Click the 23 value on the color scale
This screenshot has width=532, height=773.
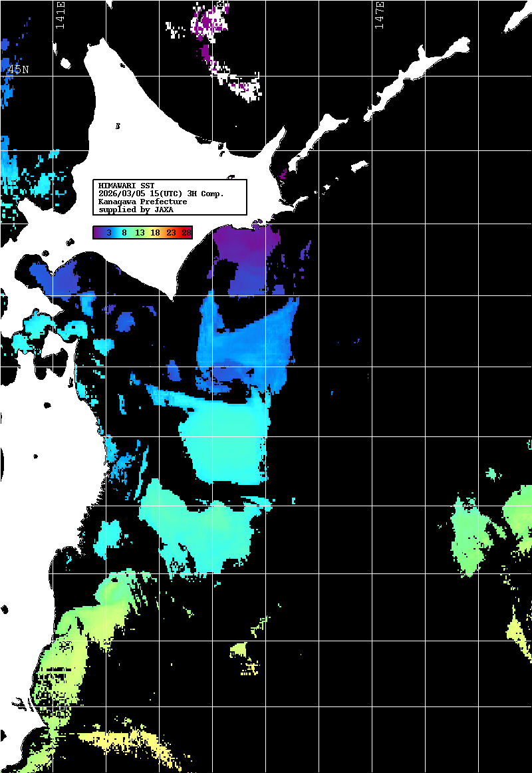tap(171, 232)
